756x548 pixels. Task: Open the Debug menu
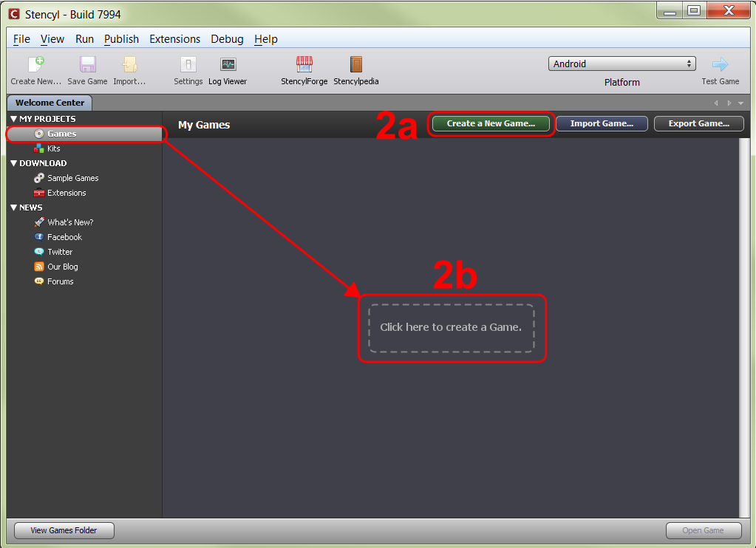[227, 39]
